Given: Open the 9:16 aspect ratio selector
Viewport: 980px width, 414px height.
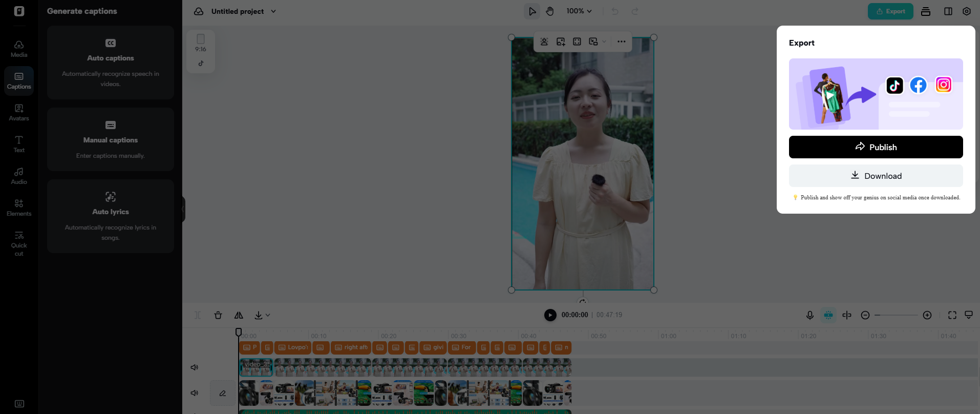Looking at the screenshot, I should coord(201,43).
